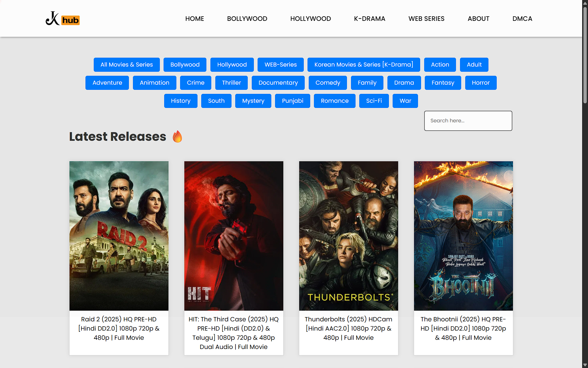Browse the Animation genre
The height and width of the screenshot is (368, 588).
point(154,83)
